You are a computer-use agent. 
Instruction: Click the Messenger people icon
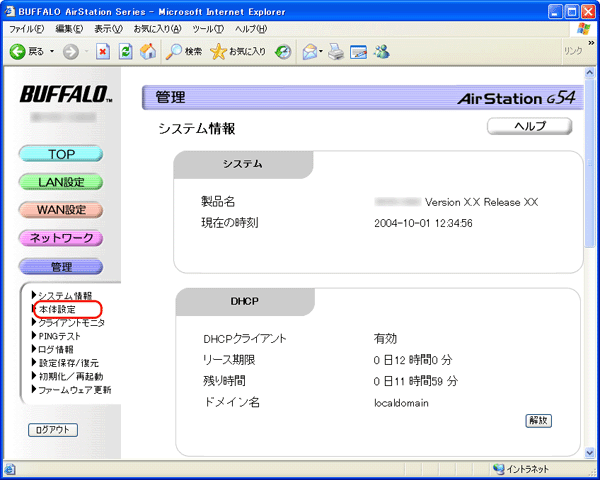[x=382, y=52]
